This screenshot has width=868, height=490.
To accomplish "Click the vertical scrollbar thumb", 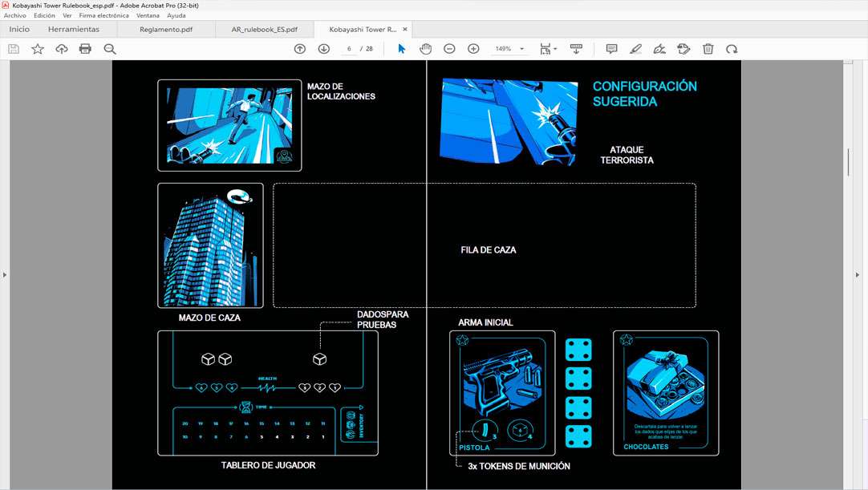I will tap(847, 163).
